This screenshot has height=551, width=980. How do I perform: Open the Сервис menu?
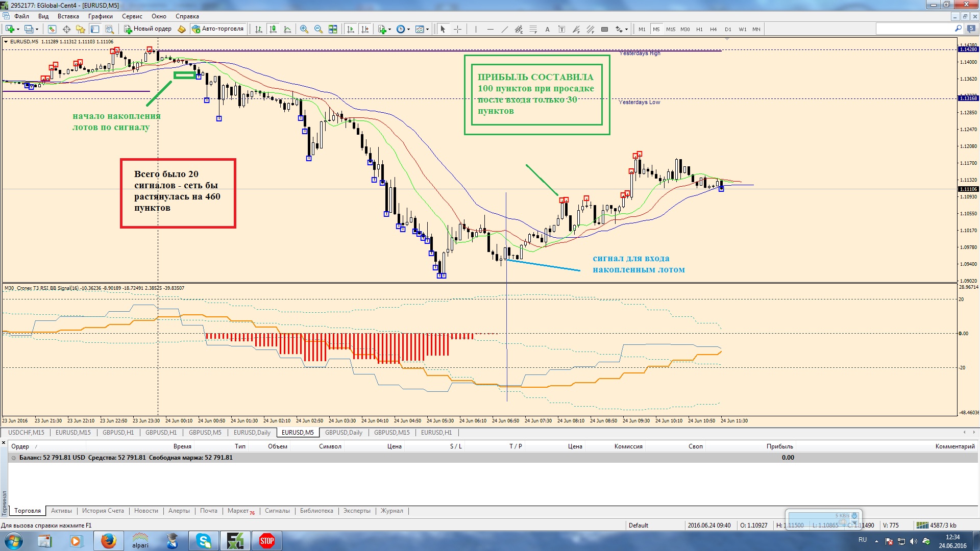[132, 16]
